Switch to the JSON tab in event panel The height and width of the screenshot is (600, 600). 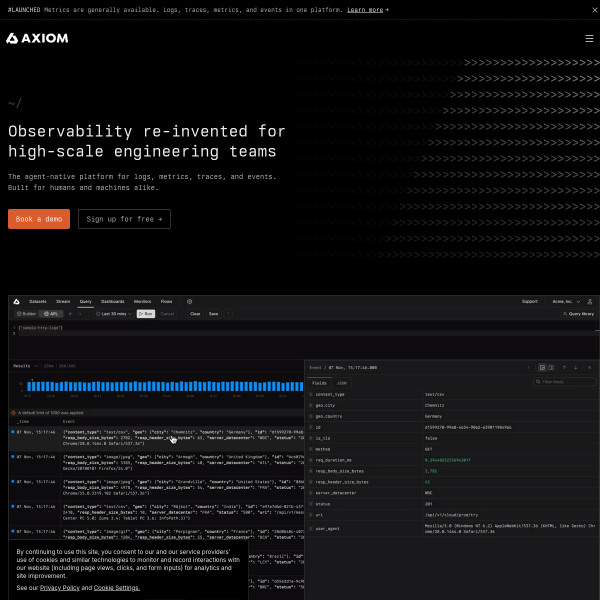[342, 383]
